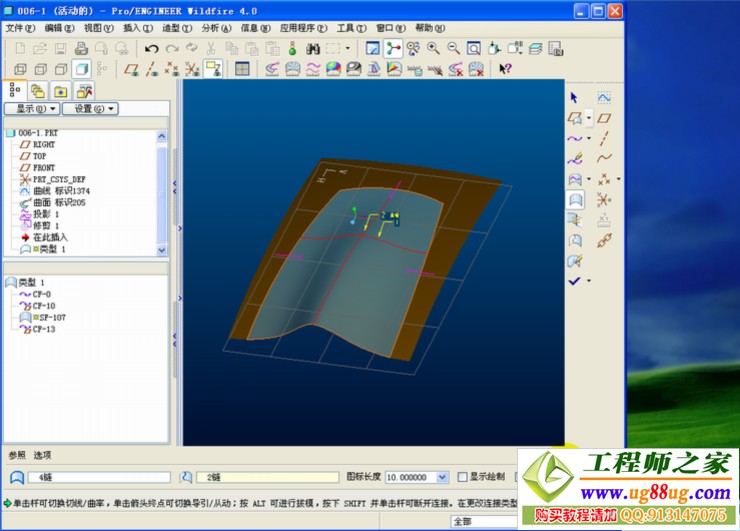Open the 分析 menu
Viewport: 740px width, 531px height.
tap(217, 28)
